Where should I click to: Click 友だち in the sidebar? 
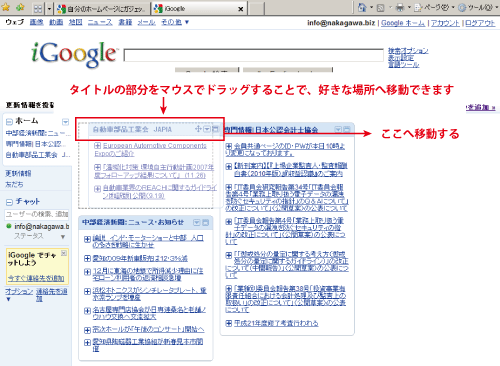(x=14, y=184)
